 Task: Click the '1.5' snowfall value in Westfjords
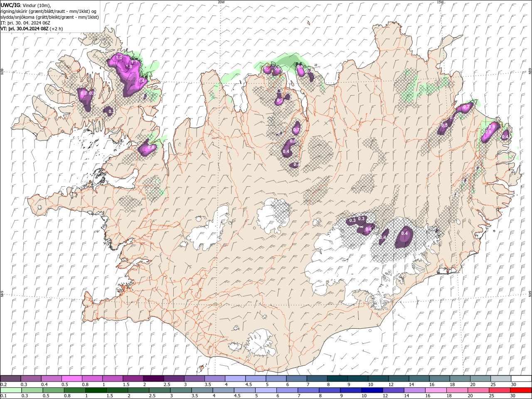click(119, 57)
